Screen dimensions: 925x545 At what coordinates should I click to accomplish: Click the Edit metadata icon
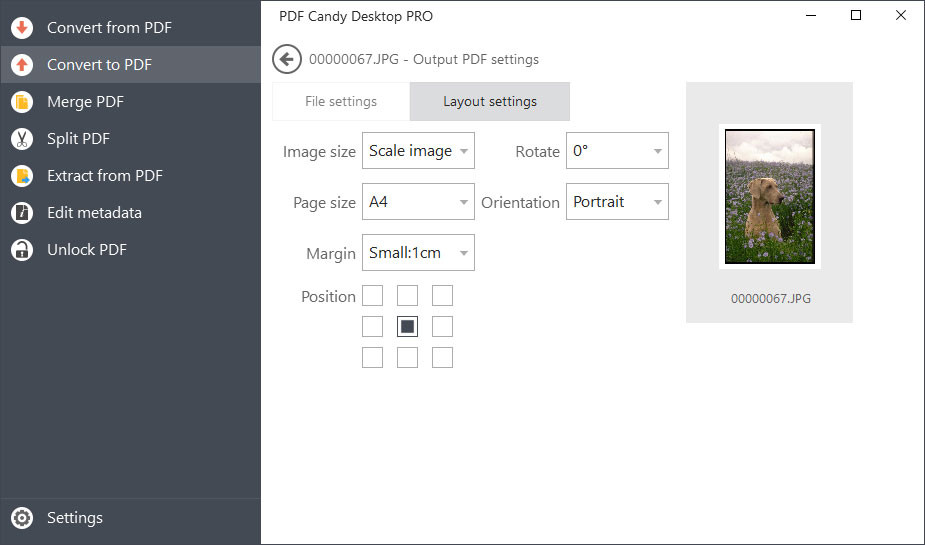click(22, 213)
